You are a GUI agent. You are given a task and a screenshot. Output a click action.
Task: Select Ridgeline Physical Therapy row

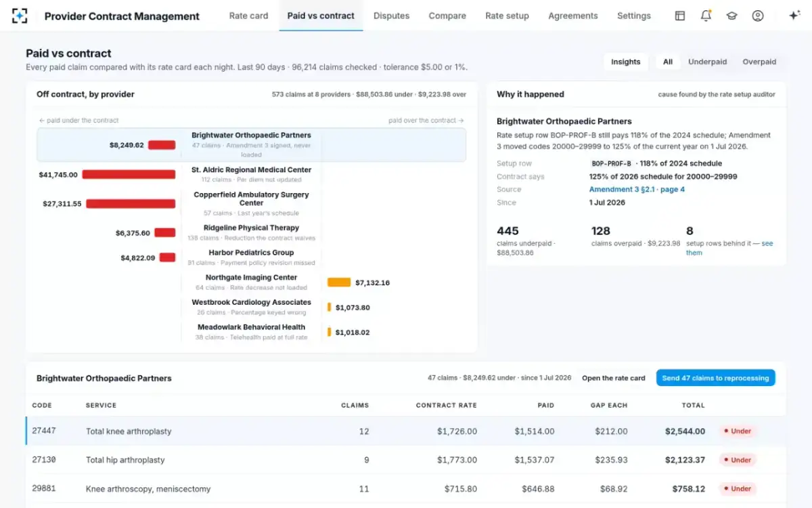tap(251, 233)
